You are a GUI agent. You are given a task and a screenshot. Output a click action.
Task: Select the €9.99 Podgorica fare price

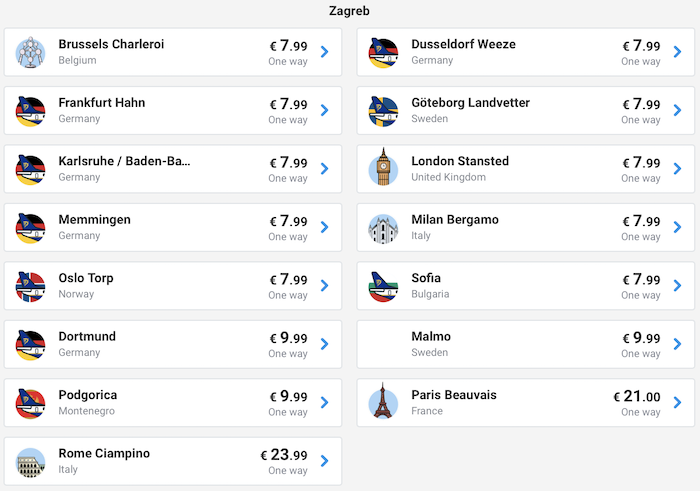click(x=288, y=396)
